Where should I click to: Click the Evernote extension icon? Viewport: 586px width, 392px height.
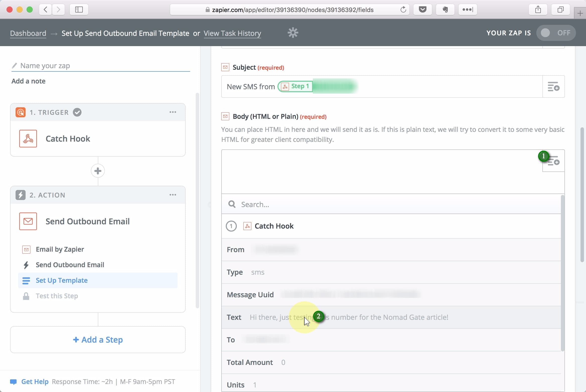click(445, 10)
